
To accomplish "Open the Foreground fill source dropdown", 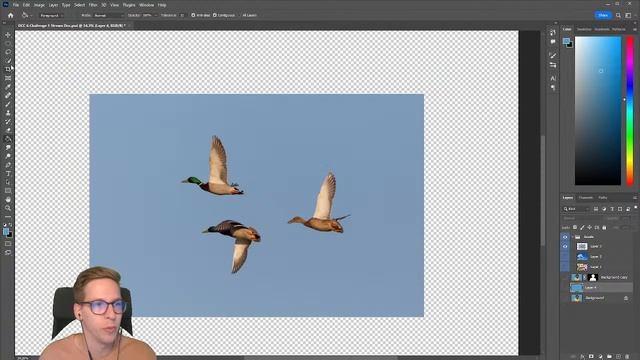I will click(51, 16).
